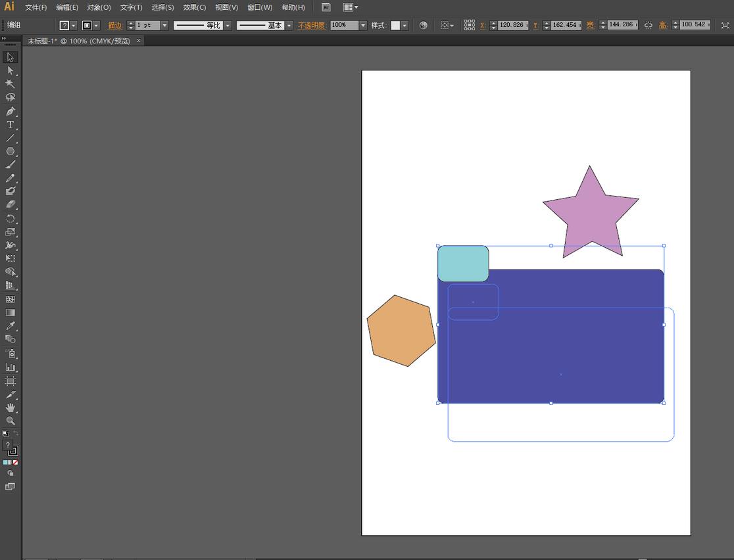Open the arrange documents dropdown
Screen dimensions: 734x560
coord(351,7)
